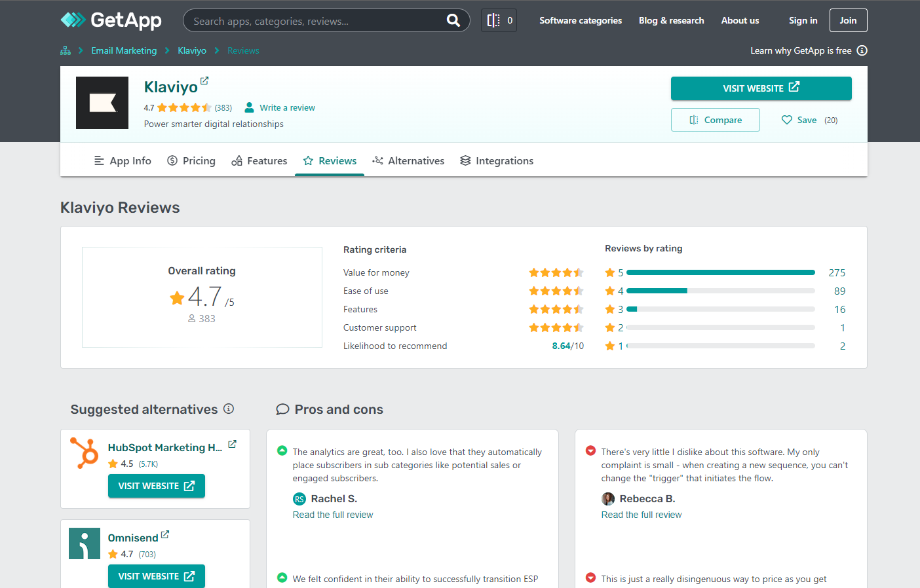This screenshot has width=920, height=588.
Task: Go to Email Marketing breadcrumb
Action: coord(124,50)
